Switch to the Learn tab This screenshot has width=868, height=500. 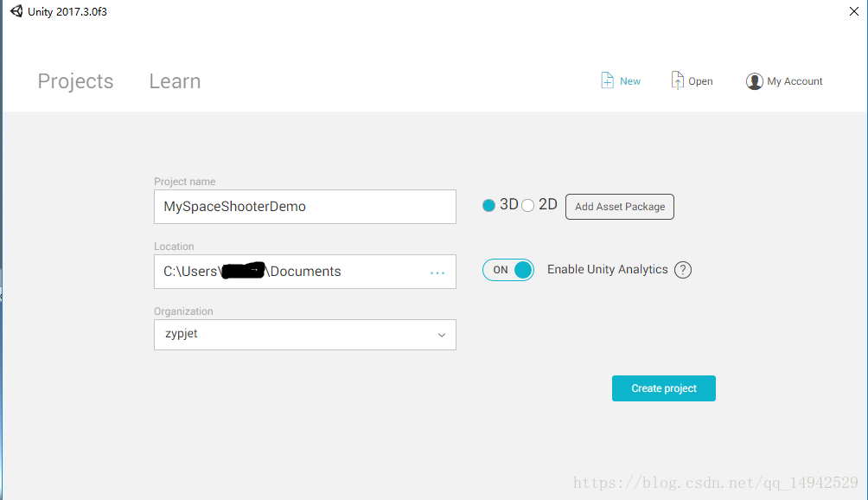point(175,81)
